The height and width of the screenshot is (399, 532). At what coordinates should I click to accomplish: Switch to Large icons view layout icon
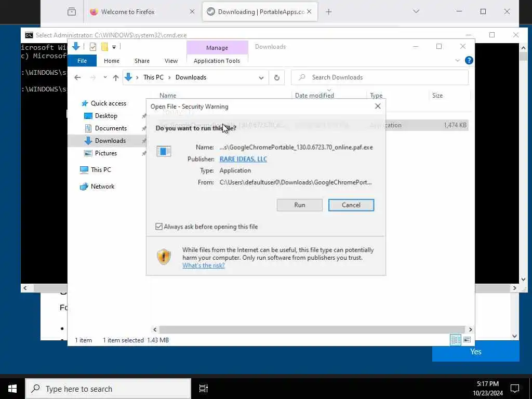click(467, 340)
